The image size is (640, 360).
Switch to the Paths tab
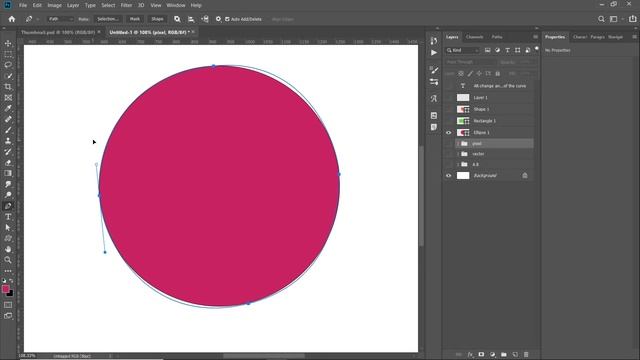pos(497,37)
